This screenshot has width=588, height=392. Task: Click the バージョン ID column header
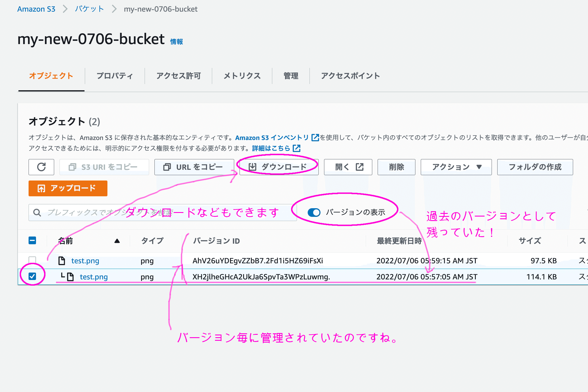pos(216,241)
